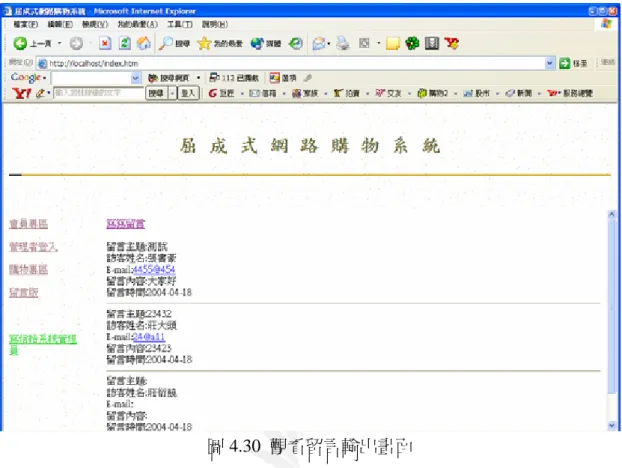Open the Google logo dropdown arrow
The image size is (622, 468).
pos(44,78)
